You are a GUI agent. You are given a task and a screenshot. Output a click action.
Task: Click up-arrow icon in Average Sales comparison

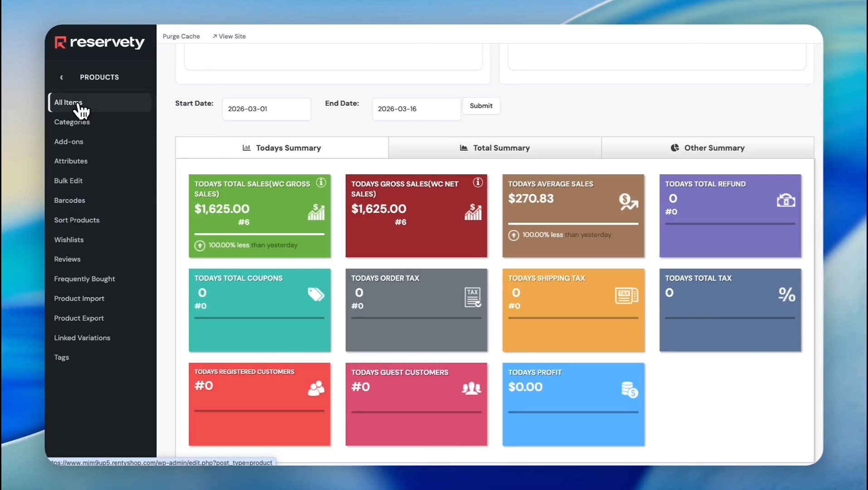[513, 235]
